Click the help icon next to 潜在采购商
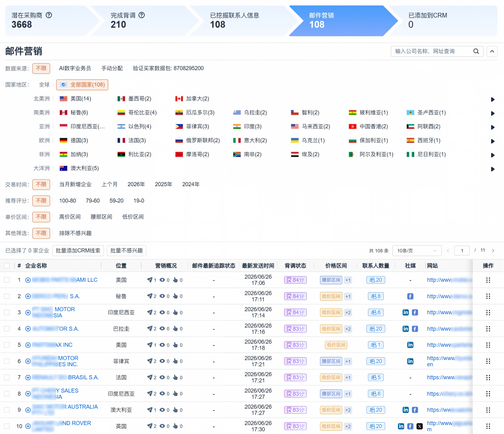Screen dimensions: 504x434 point(49,15)
